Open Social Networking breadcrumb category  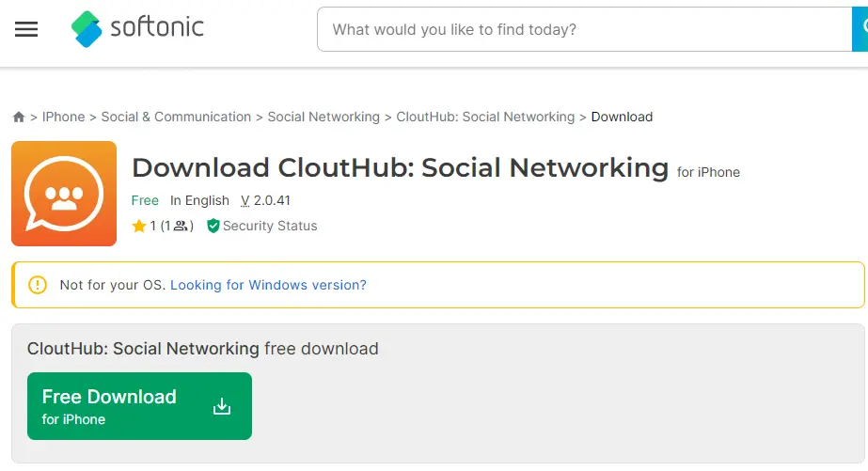324,117
